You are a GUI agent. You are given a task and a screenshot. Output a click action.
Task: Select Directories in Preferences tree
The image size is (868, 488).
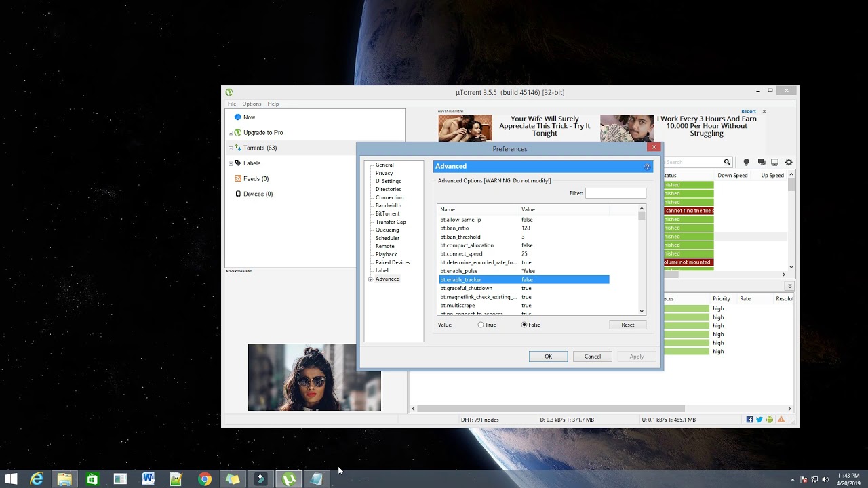pyautogui.click(x=388, y=189)
